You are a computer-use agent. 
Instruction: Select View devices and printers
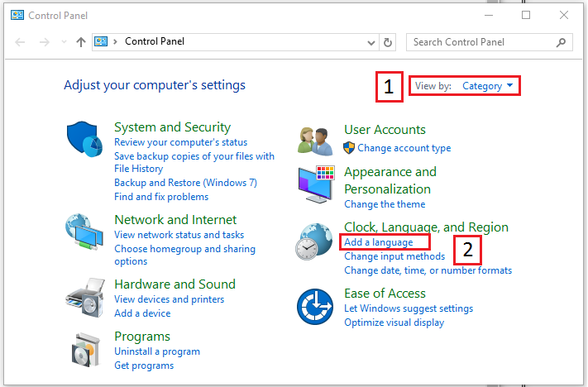(169, 299)
